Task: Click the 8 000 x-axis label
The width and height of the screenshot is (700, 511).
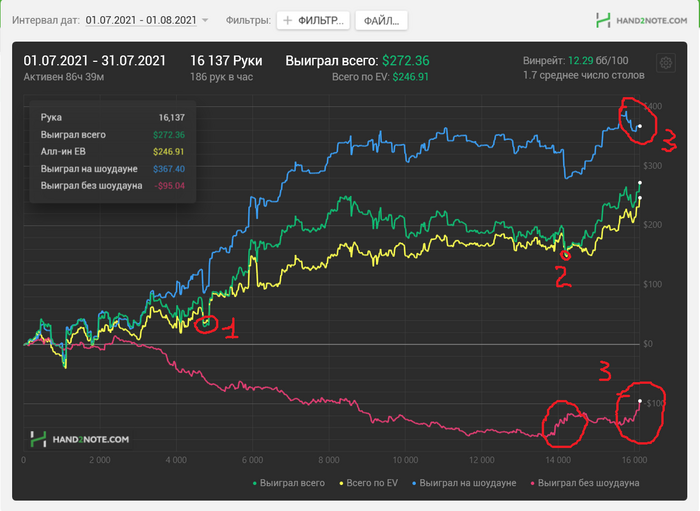Action: click(329, 460)
